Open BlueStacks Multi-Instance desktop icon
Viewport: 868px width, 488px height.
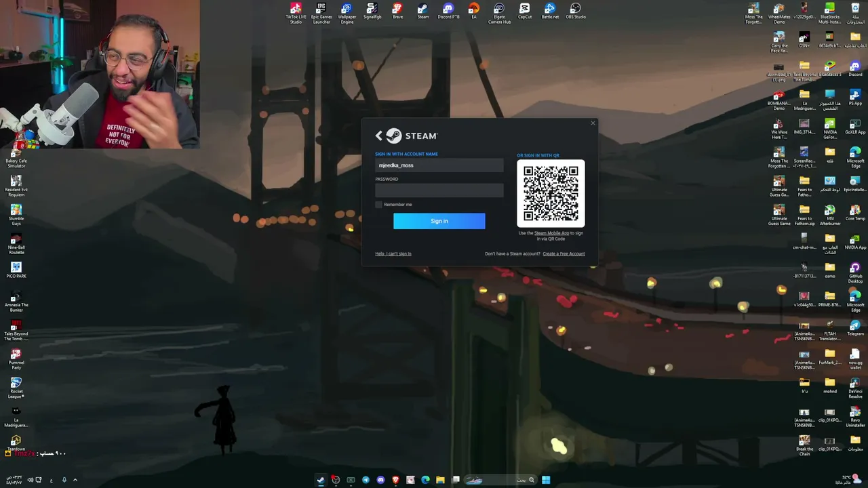tap(830, 13)
